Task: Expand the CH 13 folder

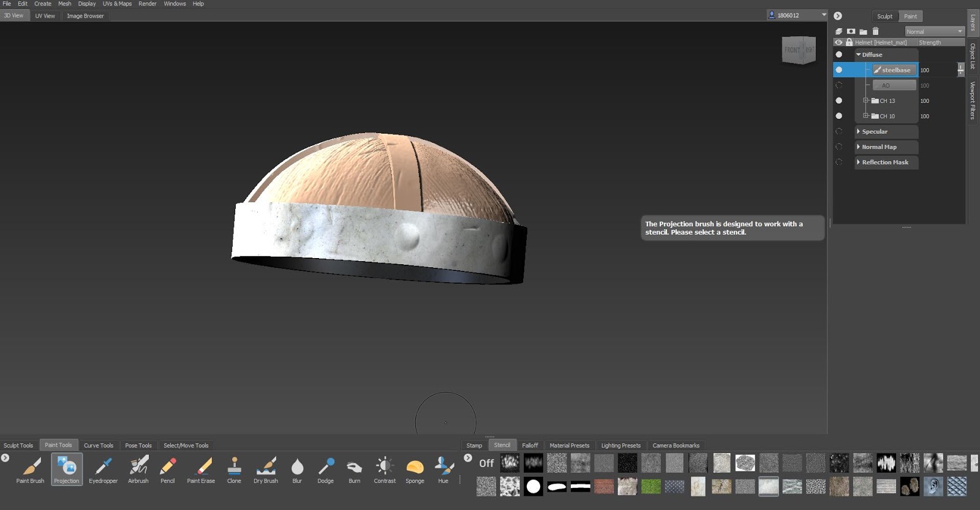Action: [x=866, y=100]
